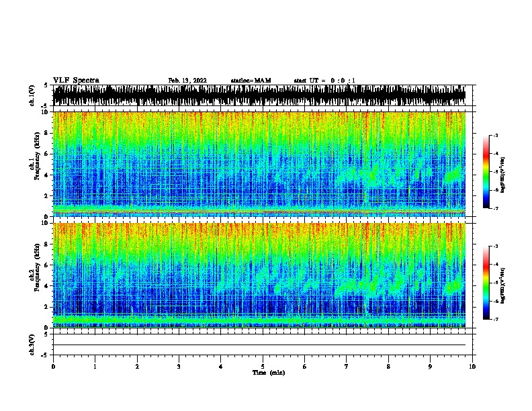Click time axis tick label "6"
The image size is (532, 411).
(x=305, y=366)
